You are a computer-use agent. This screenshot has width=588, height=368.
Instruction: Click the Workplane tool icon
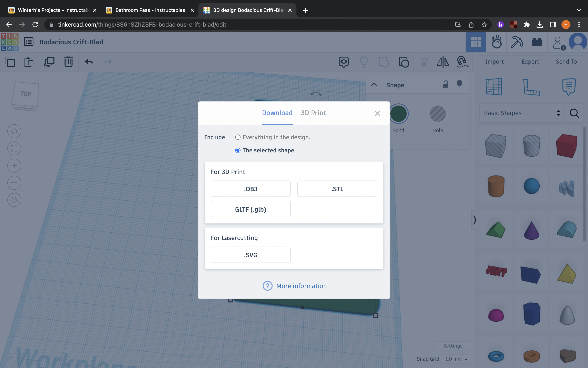click(x=493, y=87)
